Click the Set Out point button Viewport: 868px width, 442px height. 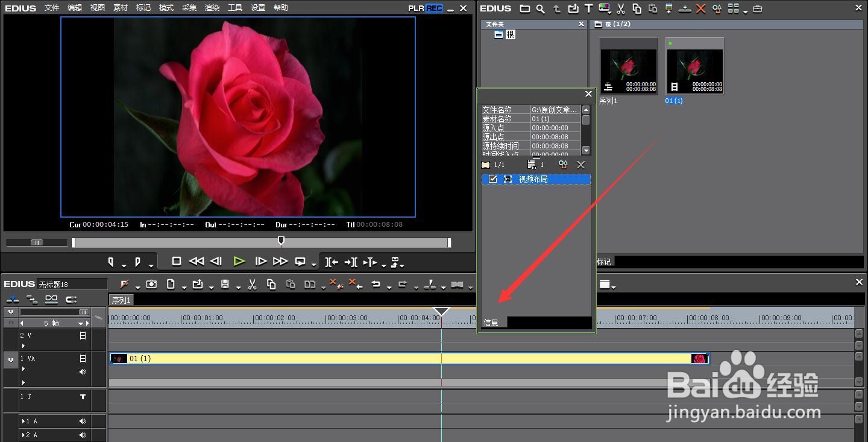(x=138, y=262)
